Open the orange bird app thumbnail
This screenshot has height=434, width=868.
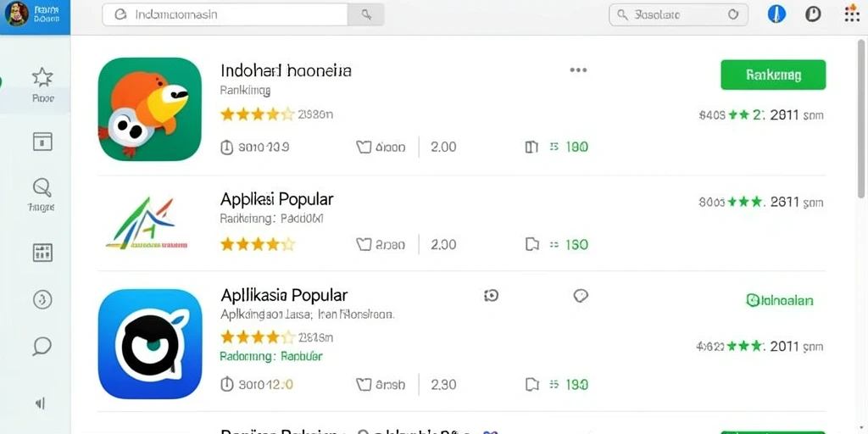point(149,109)
